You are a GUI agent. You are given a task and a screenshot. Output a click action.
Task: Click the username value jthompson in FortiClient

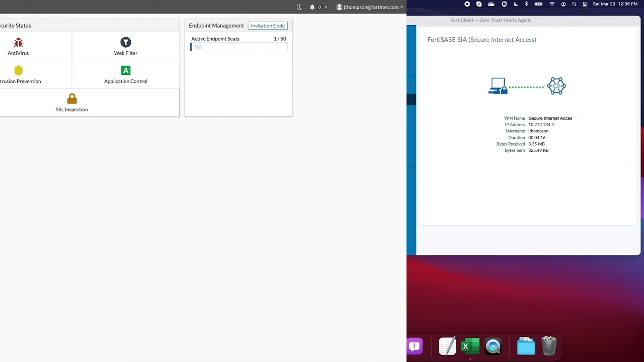coord(538,131)
